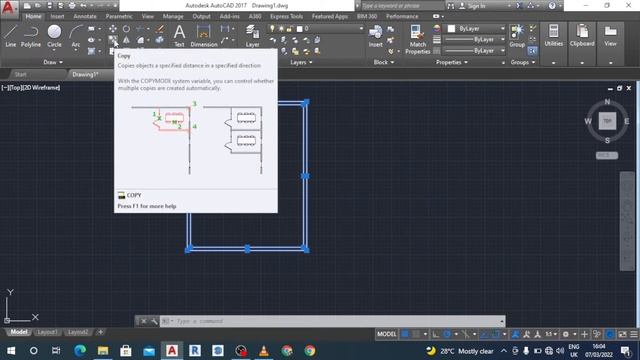Click the status bar Customization menu icon
The width and height of the screenshot is (640, 360).
[x=634, y=334]
